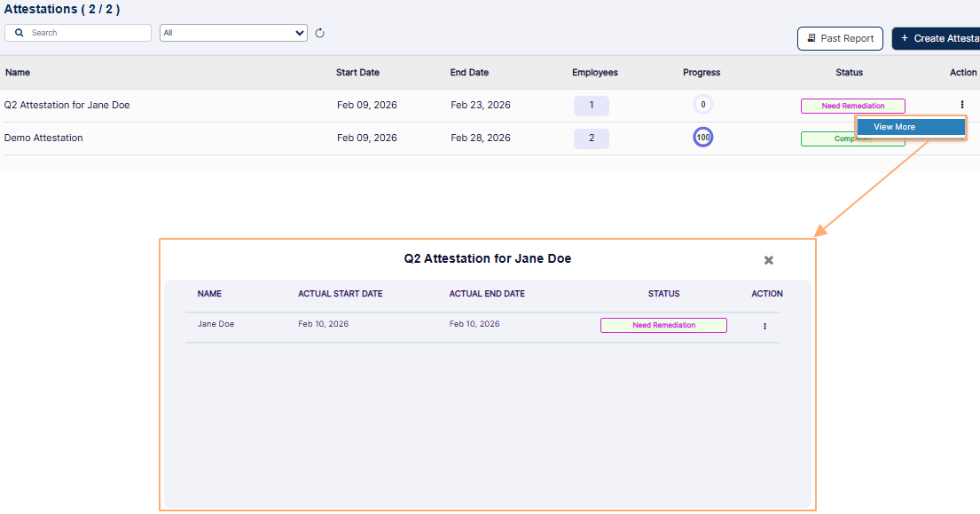
Task: Click Jane Doe's action kebab in the modal
Action: [764, 325]
